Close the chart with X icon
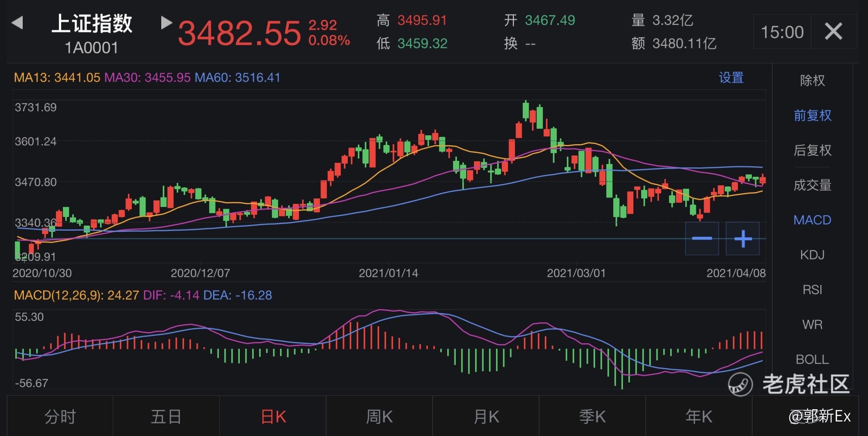Image resolution: width=868 pixels, height=436 pixels. click(x=833, y=31)
